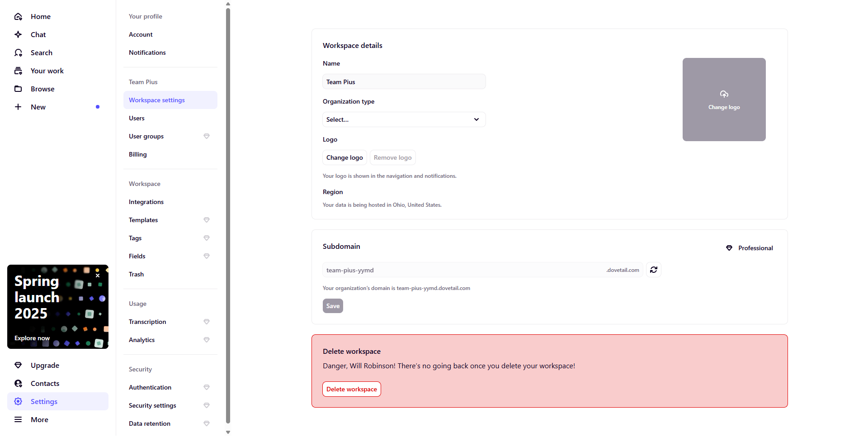Screen dimensions: 868x447
Task: Click the Upgrade diamond icon
Action: pyautogui.click(x=18, y=366)
